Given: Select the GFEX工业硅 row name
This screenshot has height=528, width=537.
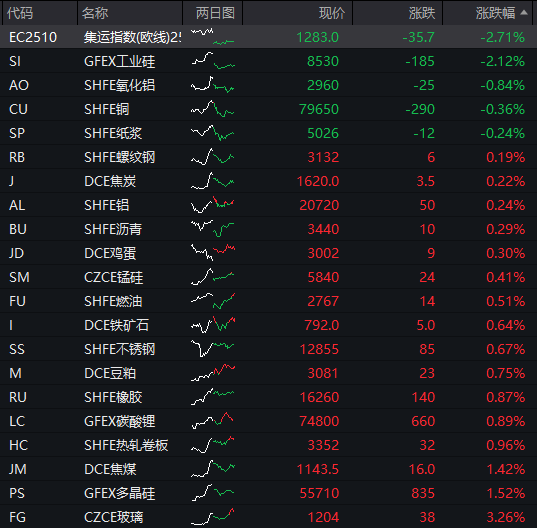Looking at the screenshot, I should click(x=120, y=62).
